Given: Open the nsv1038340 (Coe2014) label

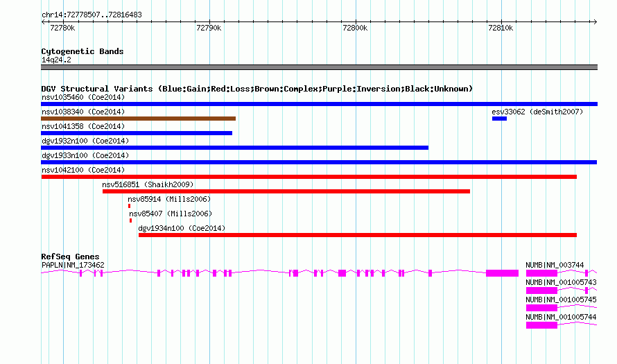Looking at the screenshot, I should tap(83, 112).
